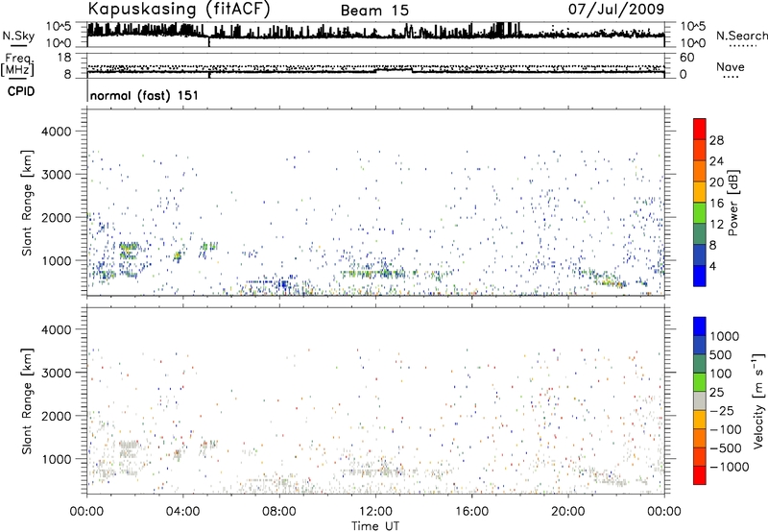Click the 'N.Search' legend label

click(742, 36)
